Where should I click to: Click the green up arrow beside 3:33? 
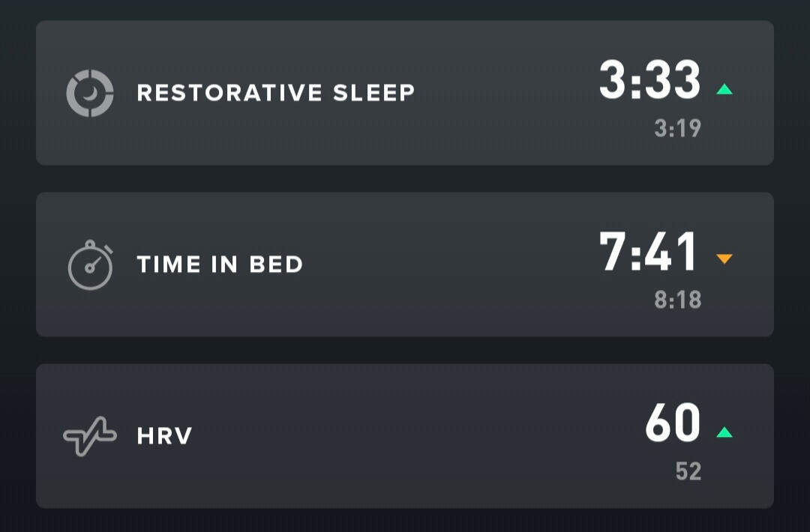click(x=724, y=90)
